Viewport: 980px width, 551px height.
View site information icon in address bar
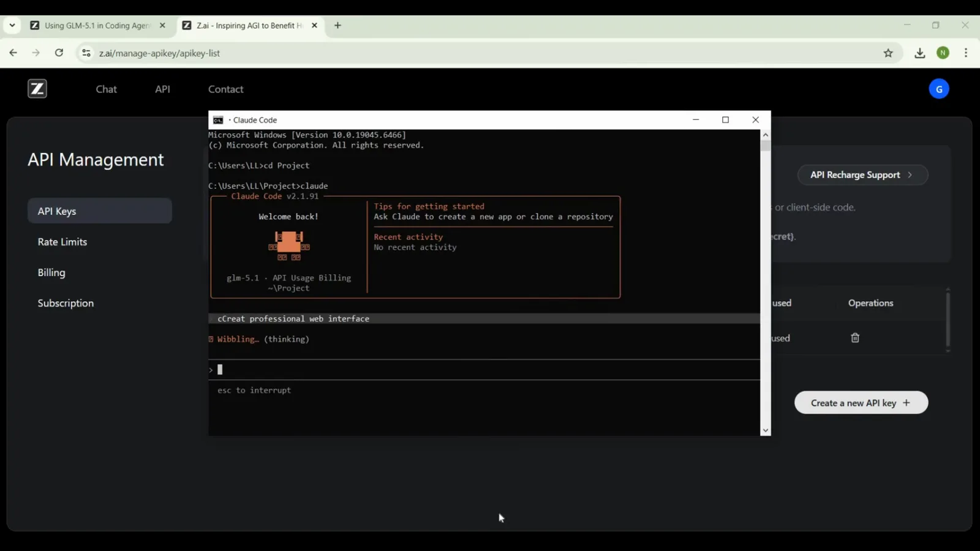click(86, 53)
